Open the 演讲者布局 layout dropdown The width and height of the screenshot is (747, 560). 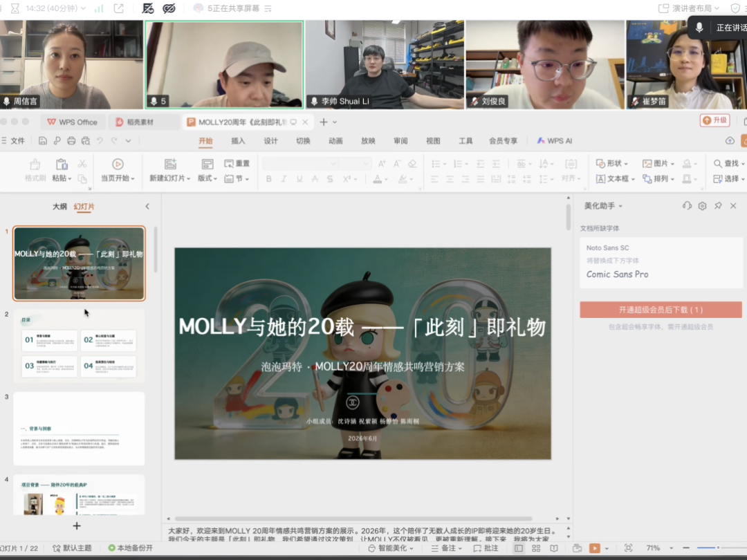tap(689, 8)
